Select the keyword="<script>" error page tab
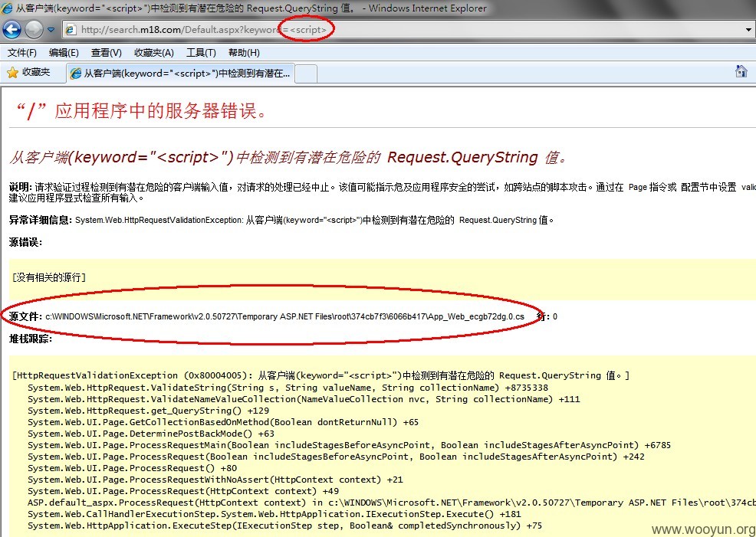756x537 pixels. click(180, 74)
